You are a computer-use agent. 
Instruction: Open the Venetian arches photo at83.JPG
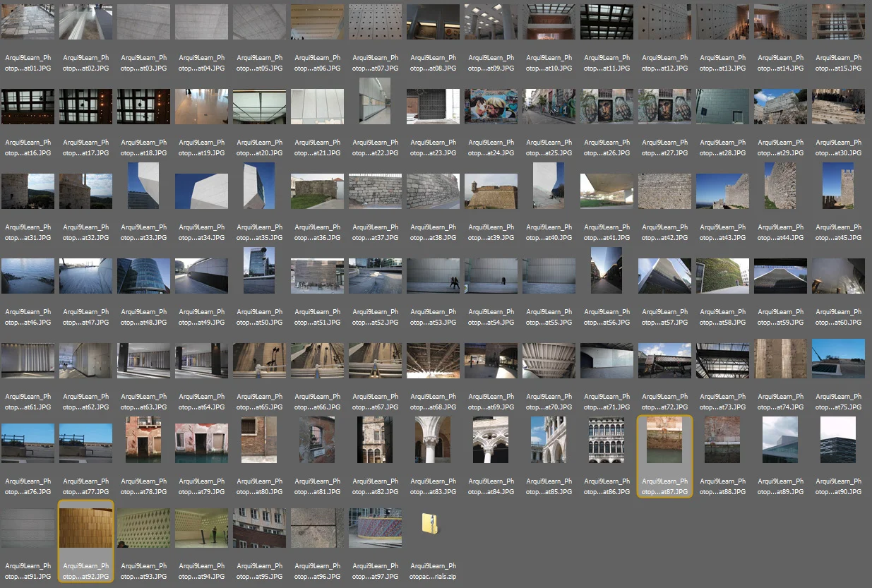pyautogui.click(x=433, y=440)
